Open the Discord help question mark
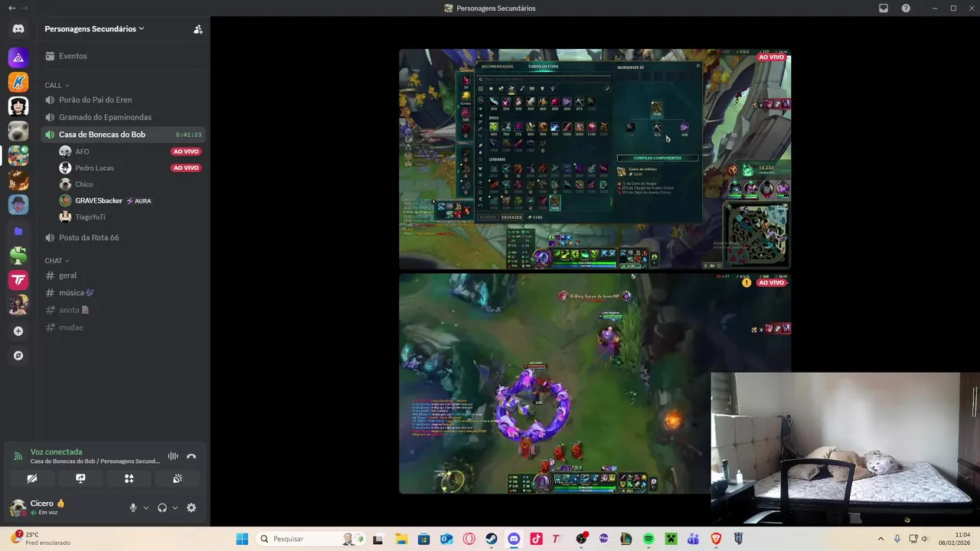 tap(906, 8)
